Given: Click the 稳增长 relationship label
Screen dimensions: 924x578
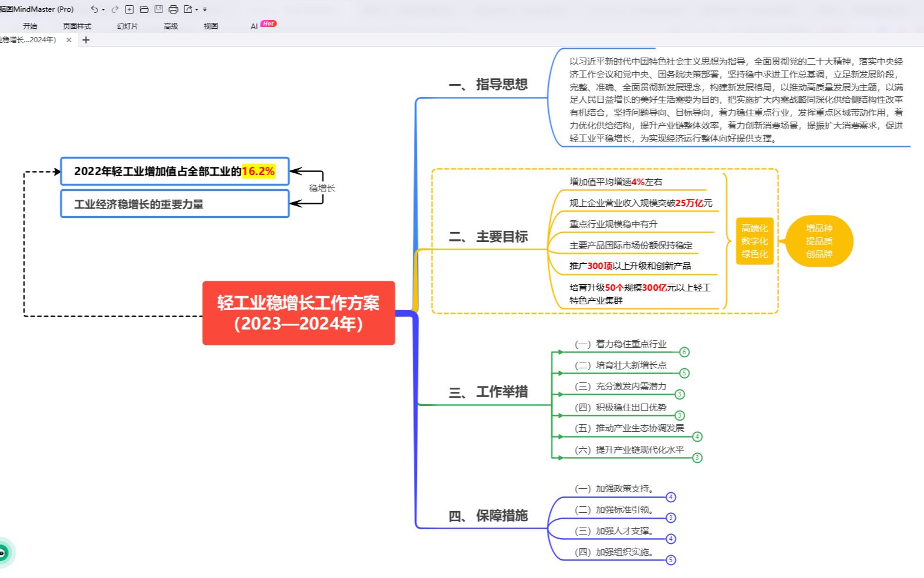Looking at the screenshot, I should (x=322, y=188).
